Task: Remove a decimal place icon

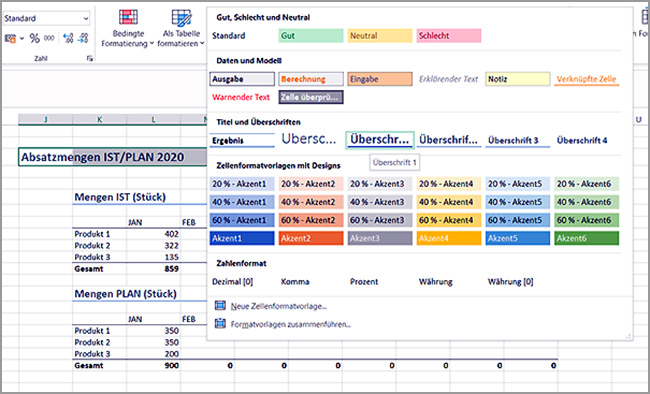Action: point(83,39)
